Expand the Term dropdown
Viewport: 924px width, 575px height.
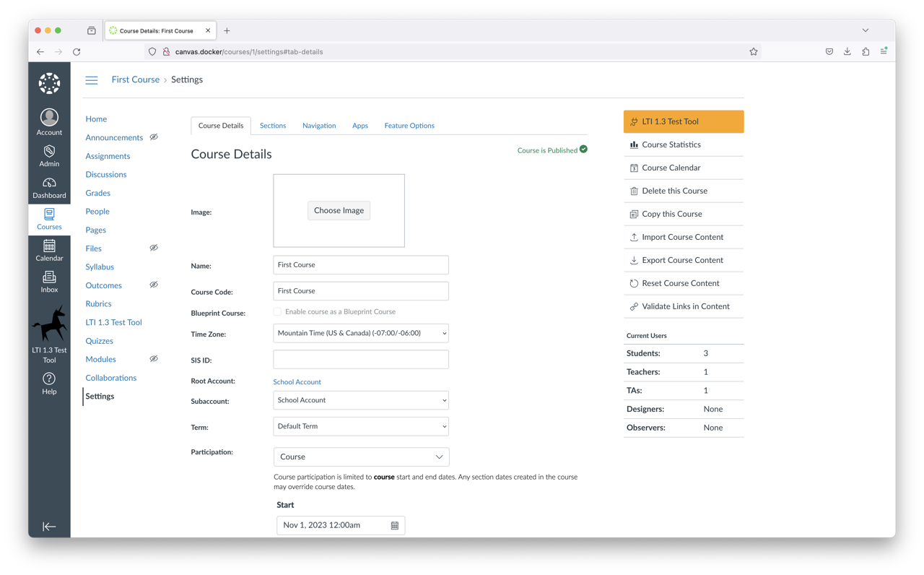coord(361,426)
